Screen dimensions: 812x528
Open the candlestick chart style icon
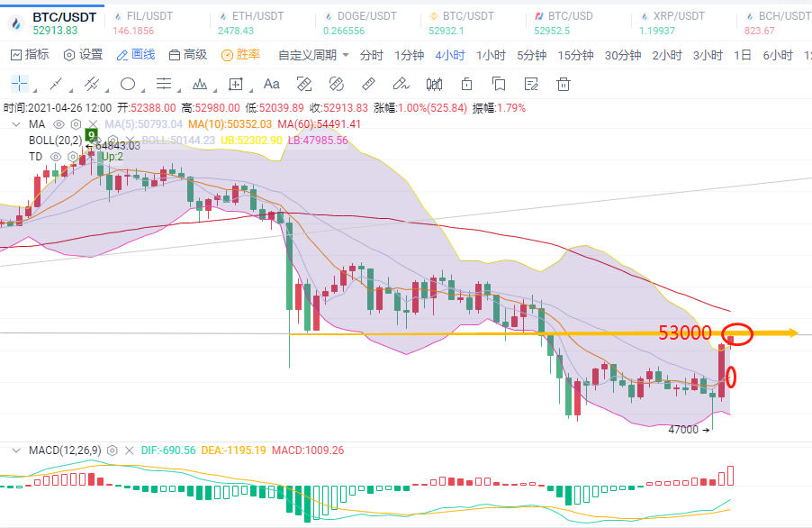tap(434, 85)
